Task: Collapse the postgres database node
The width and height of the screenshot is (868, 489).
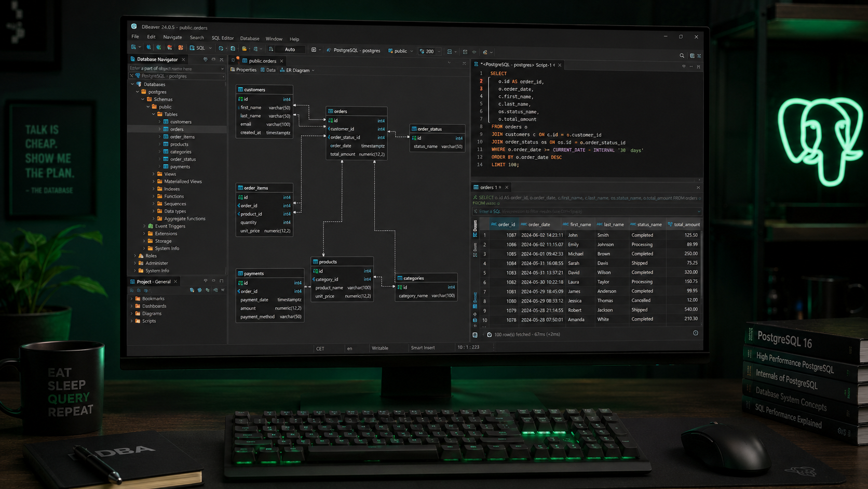Action: pos(138,92)
